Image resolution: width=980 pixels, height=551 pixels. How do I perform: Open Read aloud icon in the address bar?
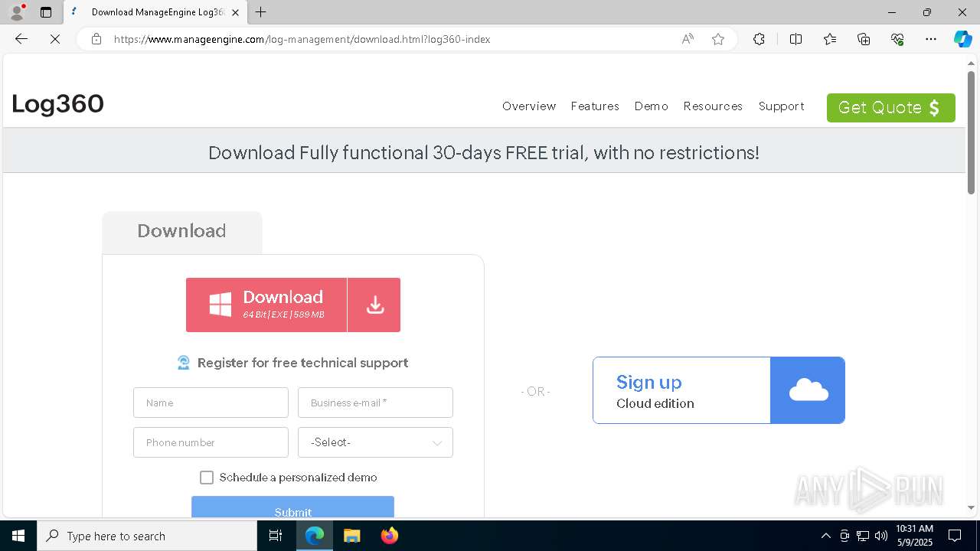pyautogui.click(x=688, y=39)
